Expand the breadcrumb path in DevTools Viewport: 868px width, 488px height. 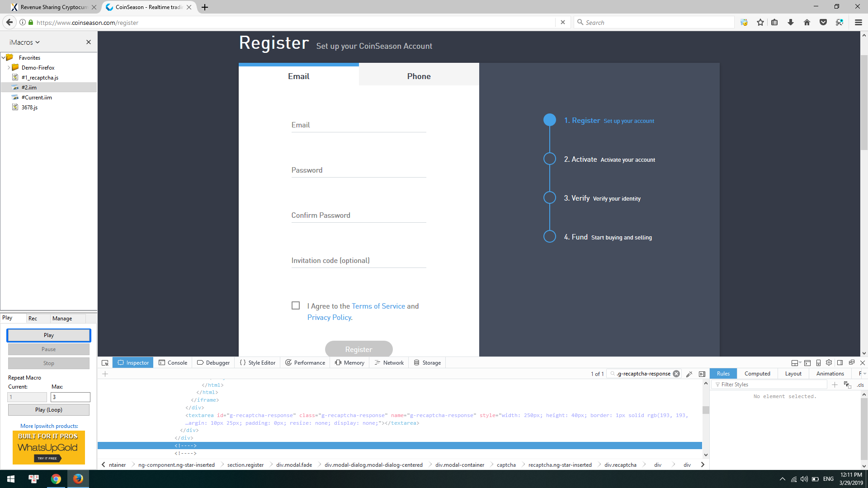pyautogui.click(x=703, y=465)
